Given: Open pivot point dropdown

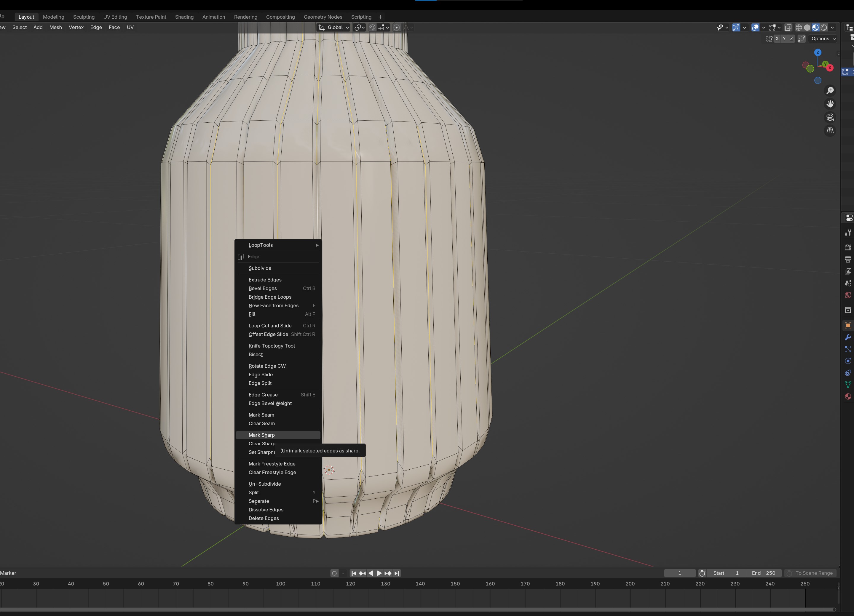Looking at the screenshot, I should pos(359,28).
